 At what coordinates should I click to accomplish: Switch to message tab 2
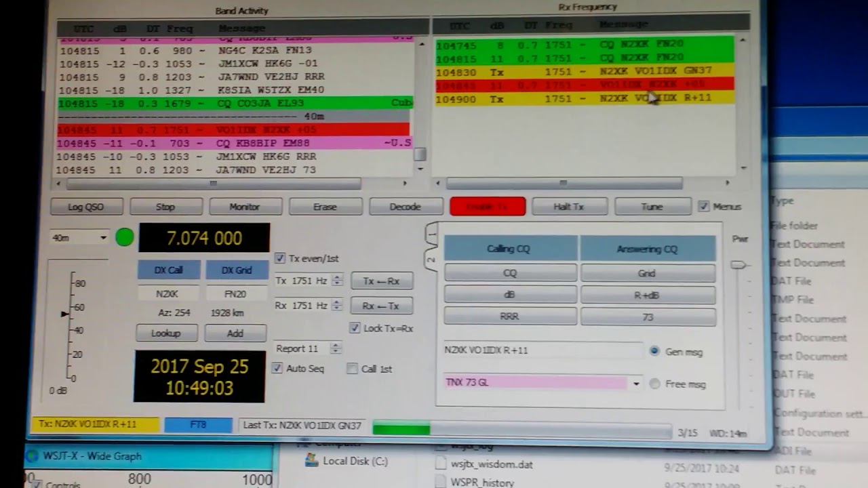tap(431, 260)
